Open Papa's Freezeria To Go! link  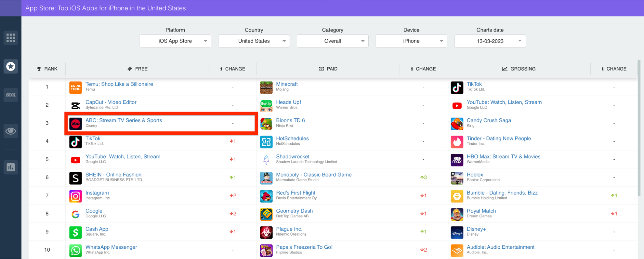(x=304, y=247)
